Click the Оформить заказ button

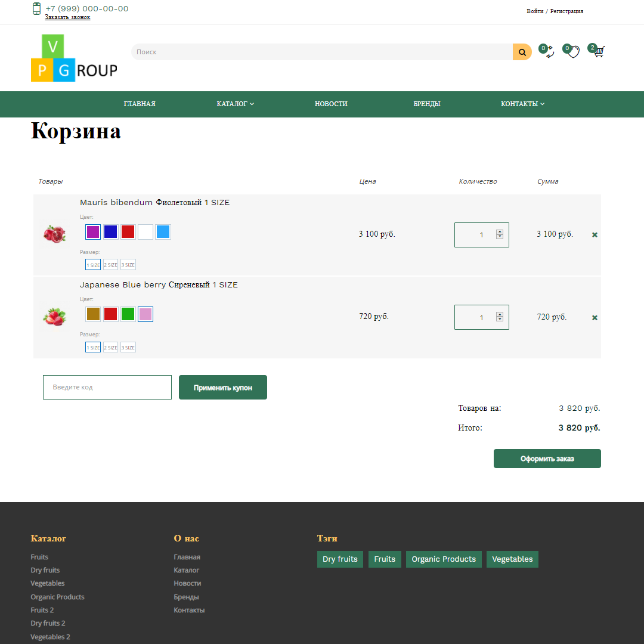pos(547,458)
